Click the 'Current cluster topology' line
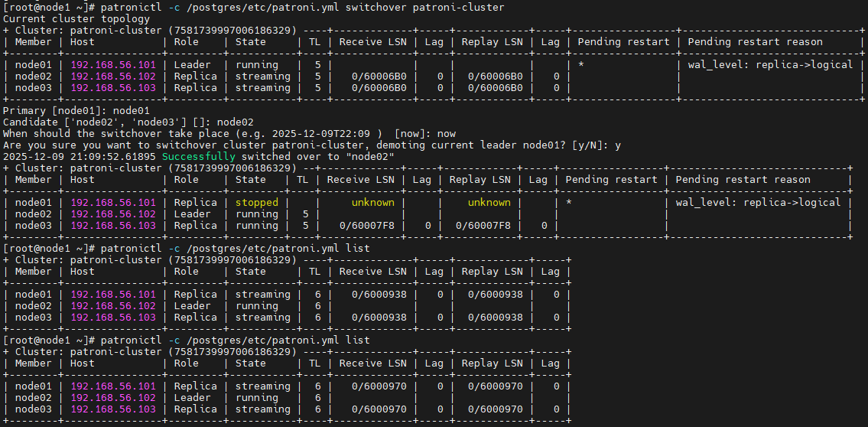Screen dimensions: 868x427 click(x=76, y=19)
